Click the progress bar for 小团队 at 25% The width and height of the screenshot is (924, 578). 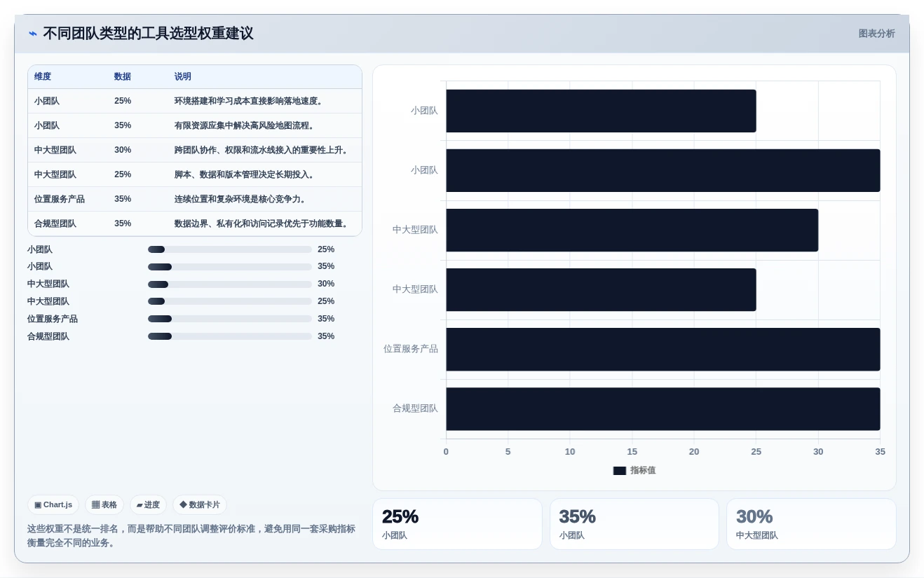230,249
